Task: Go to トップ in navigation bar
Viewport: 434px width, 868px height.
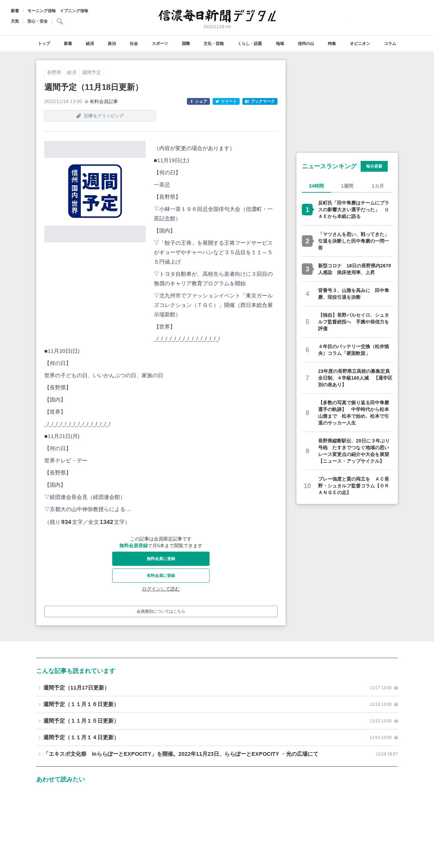Action: [x=44, y=44]
